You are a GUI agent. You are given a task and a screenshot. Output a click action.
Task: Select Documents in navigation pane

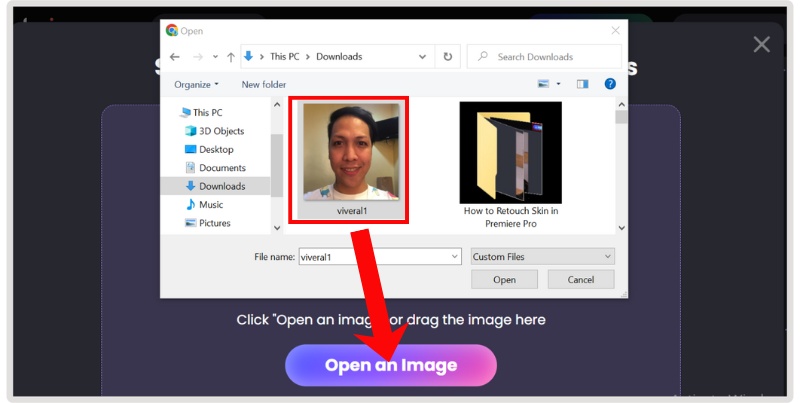(215, 168)
